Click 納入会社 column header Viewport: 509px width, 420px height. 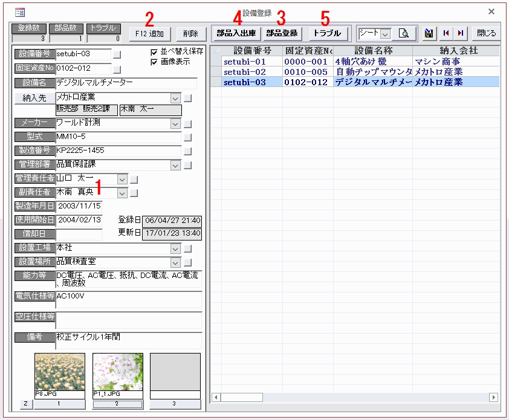coord(456,51)
